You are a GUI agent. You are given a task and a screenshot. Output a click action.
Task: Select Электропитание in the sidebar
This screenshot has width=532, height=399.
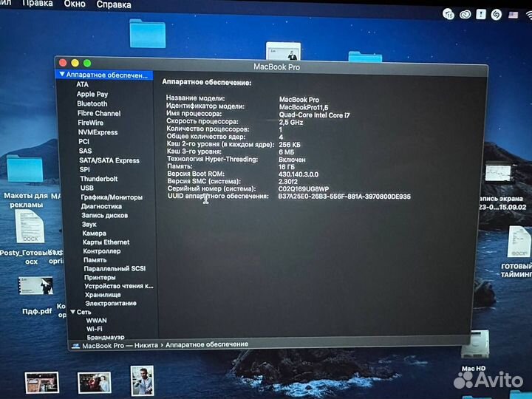(111, 303)
